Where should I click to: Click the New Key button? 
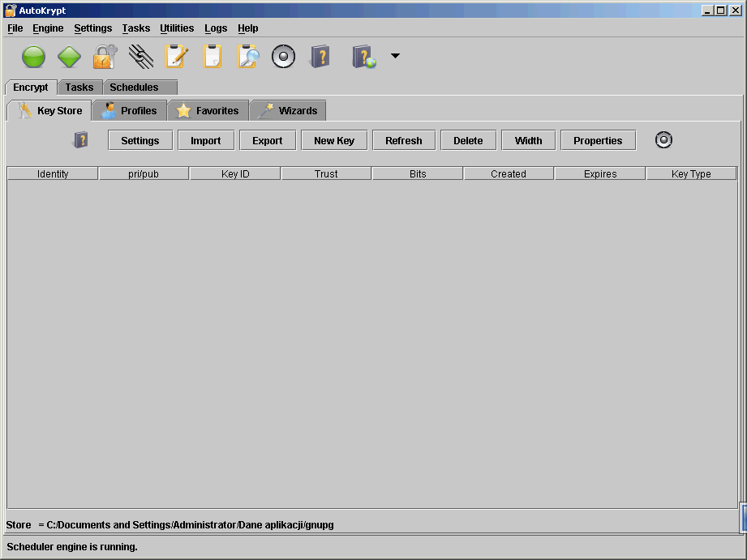[334, 140]
